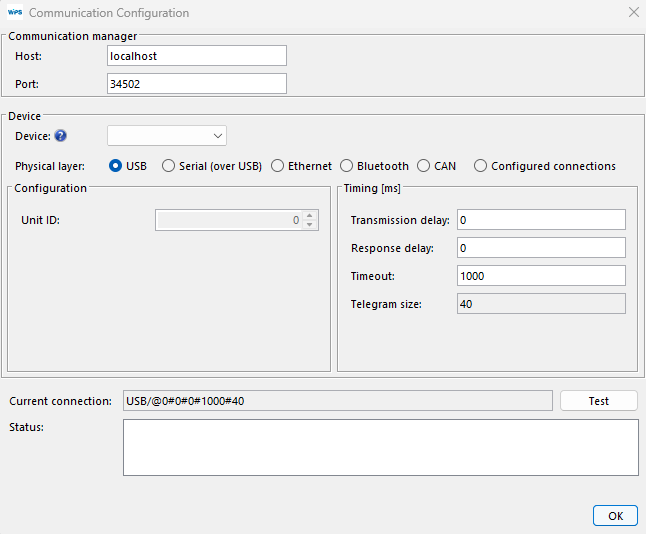The width and height of the screenshot is (646, 534).
Task: Click the Transmission delay field
Action: [x=540, y=220]
